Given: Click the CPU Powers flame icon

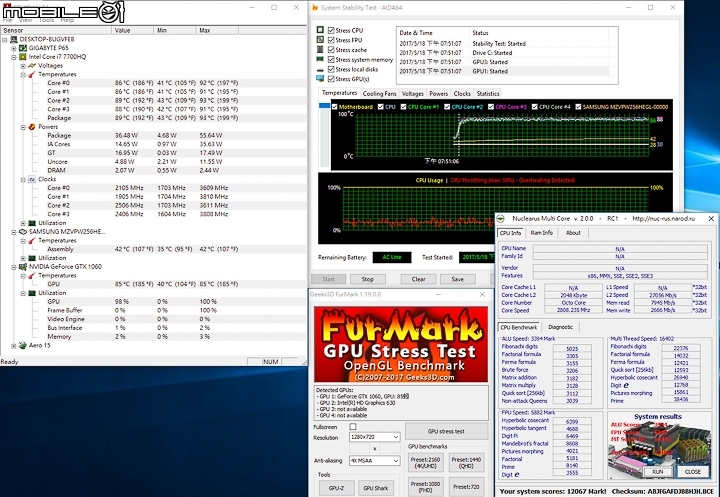Looking at the screenshot, I should [x=32, y=127].
